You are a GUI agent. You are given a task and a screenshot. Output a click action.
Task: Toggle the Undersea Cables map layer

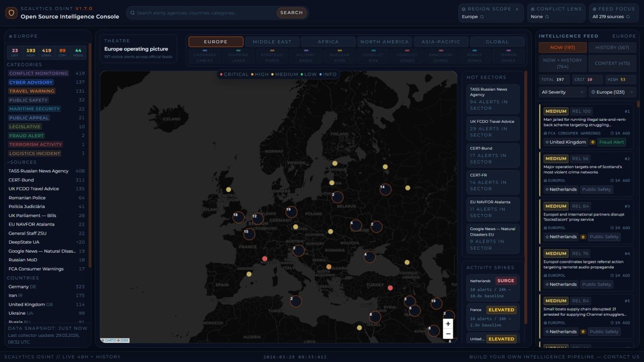tap(204, 56)
